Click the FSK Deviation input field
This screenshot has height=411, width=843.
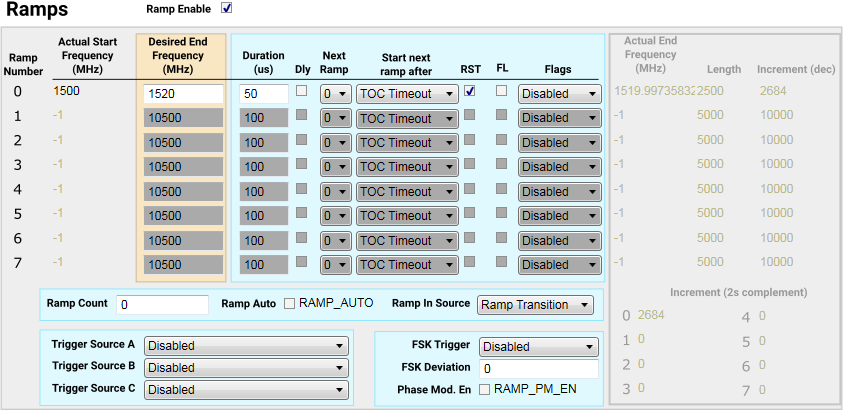coord(539,369)
